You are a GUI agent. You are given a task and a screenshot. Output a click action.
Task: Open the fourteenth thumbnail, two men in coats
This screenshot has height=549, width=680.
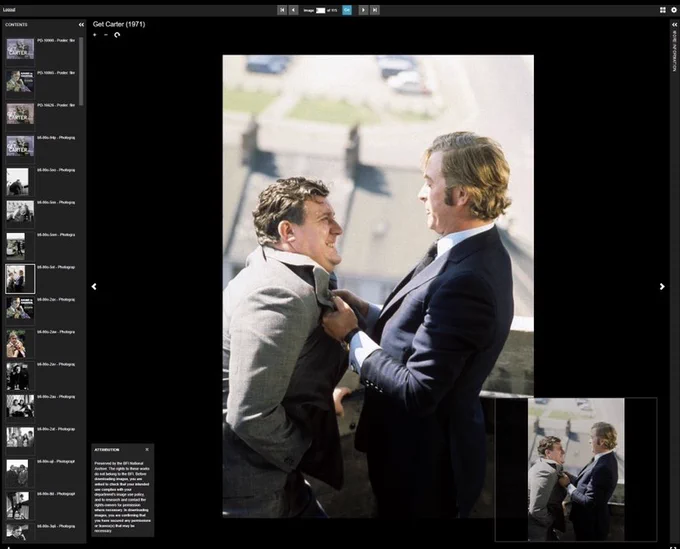pyautogui.click(x=17, y=473)
